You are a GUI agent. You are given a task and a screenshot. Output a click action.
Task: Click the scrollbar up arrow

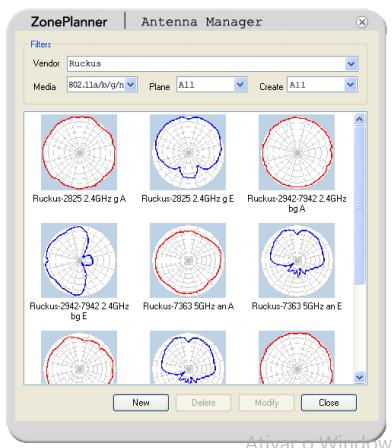pos(360,119)
